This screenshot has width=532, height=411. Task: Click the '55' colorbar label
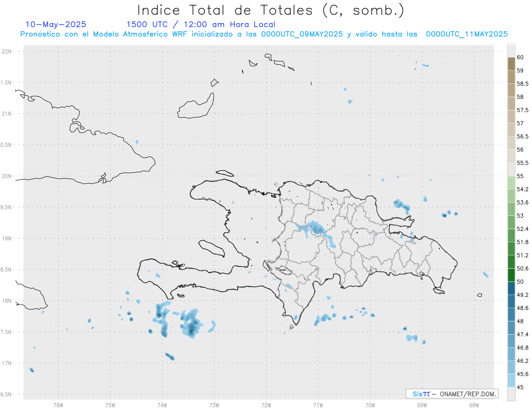(x=520, y=176)
